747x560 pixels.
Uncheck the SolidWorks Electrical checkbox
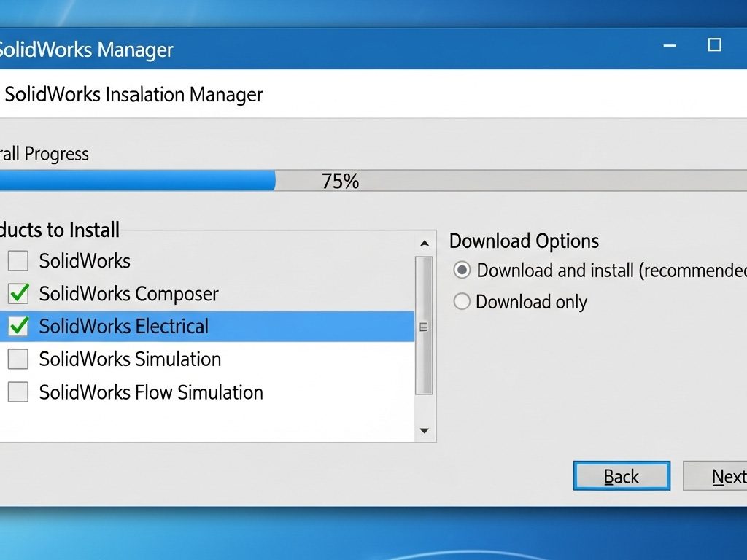[x=18, y=327]
